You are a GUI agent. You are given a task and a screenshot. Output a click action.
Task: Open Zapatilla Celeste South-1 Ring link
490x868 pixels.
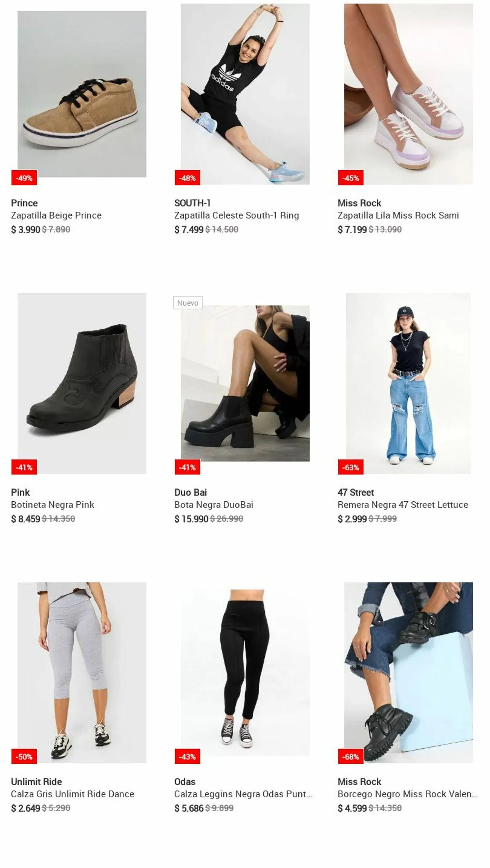click(236, 215)
